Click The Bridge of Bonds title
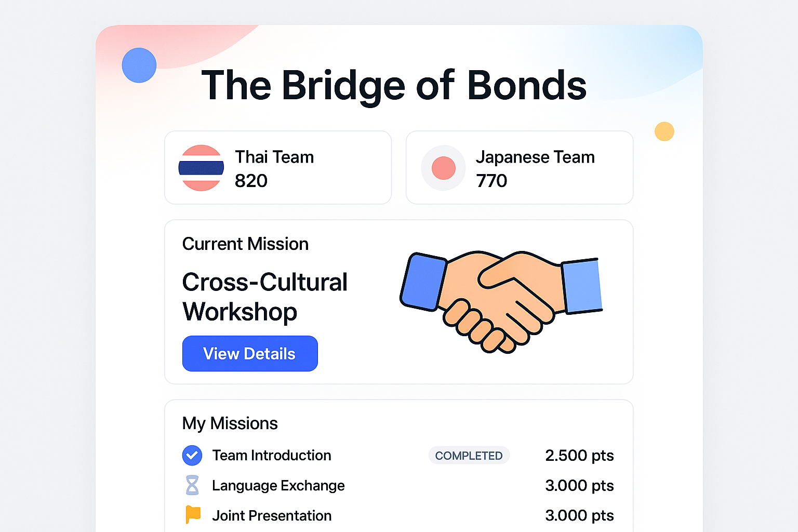 (394, 85)
